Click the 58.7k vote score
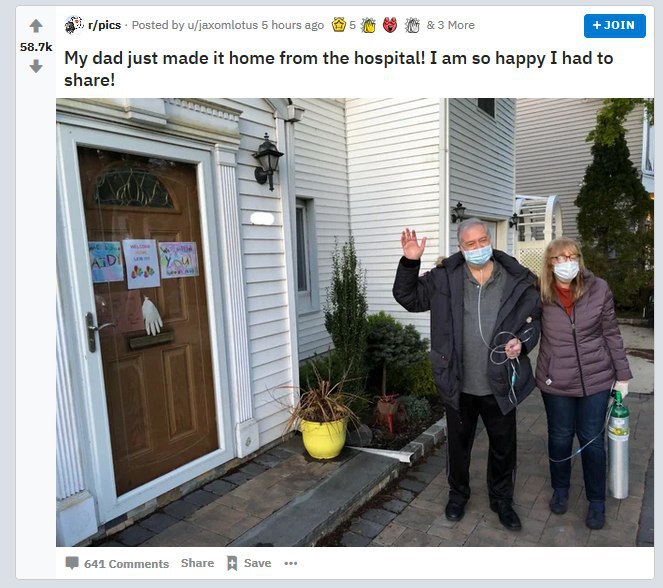 36,46
